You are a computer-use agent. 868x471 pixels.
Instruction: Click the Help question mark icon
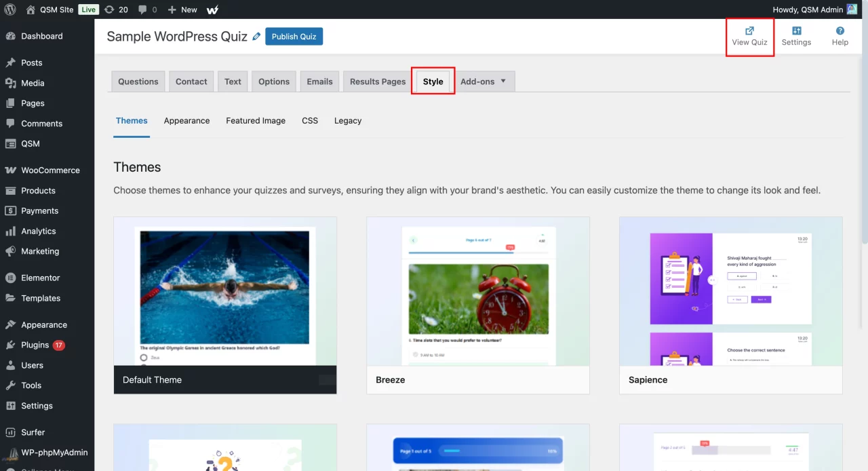pos(840,31)
